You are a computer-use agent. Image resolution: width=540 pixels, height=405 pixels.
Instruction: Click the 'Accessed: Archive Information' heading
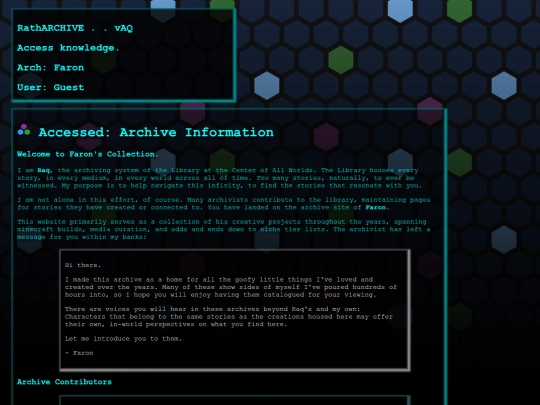[156, 132]
